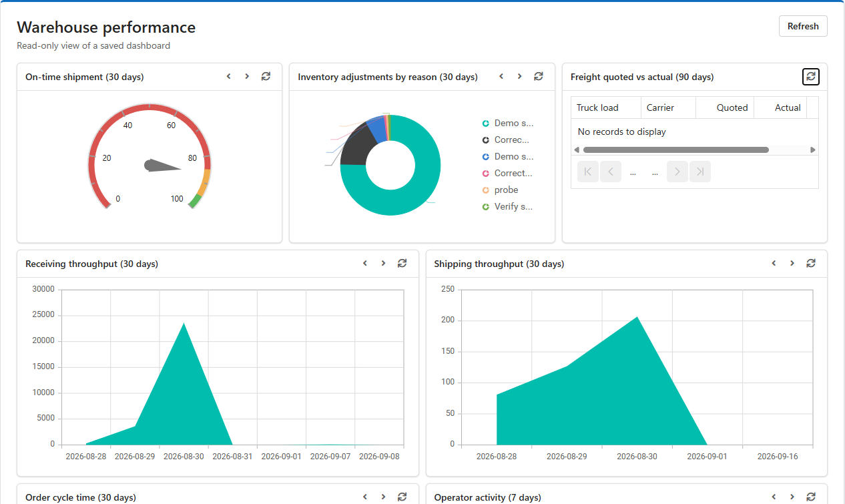Refresh the Order cycle time widget
Viewport: 845px width, 504px height.
402,497
